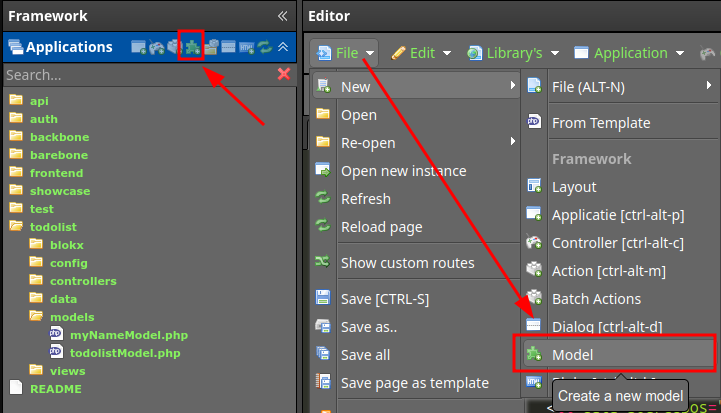The image size is (721, 413).
Task: Open the Application dropdown menu
Action: [x=629, y=53]
